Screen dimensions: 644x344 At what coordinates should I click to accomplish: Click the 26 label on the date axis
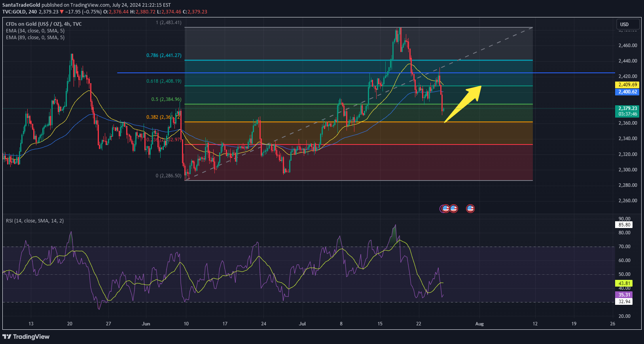(x=612, y=324)
